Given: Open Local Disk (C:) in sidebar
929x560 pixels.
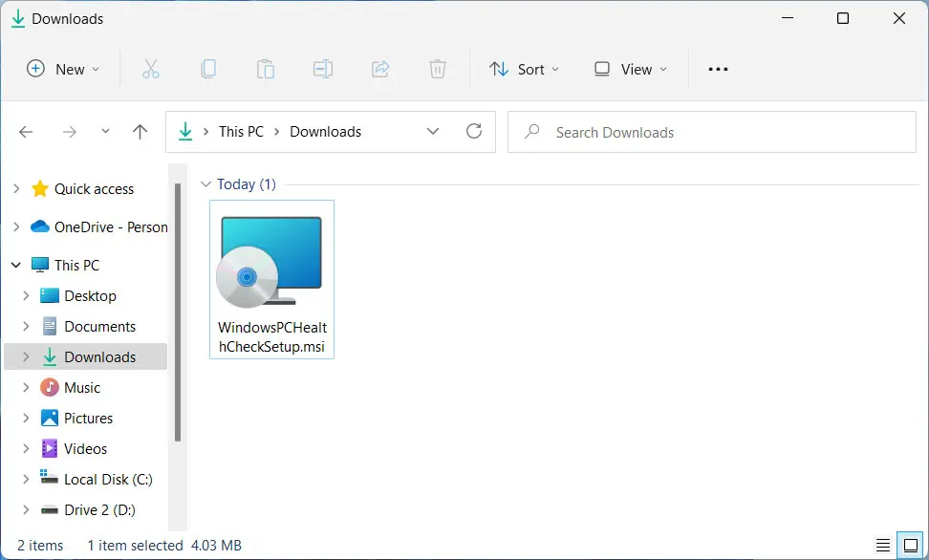Looking at the screenshot, I should click(108, 480).
